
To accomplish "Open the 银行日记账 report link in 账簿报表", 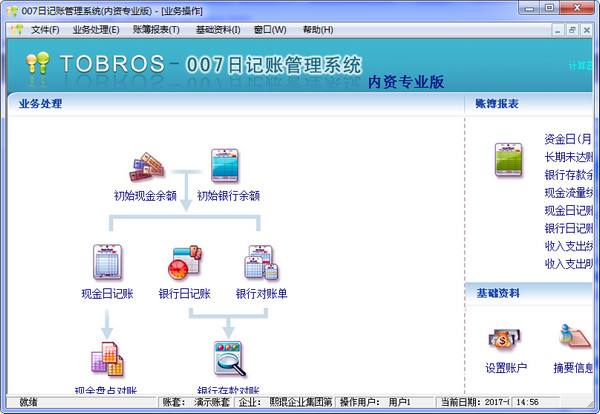I will point(569,228).
